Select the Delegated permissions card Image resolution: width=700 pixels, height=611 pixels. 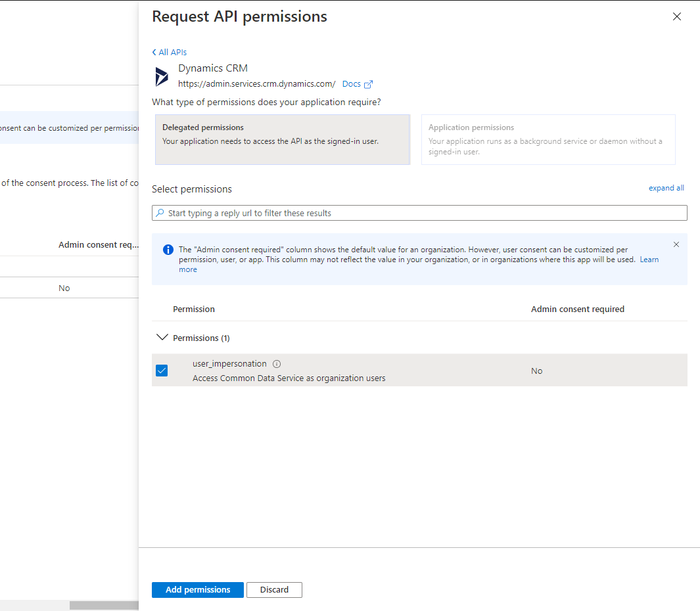pyautogui.click(x=283, y=139)
